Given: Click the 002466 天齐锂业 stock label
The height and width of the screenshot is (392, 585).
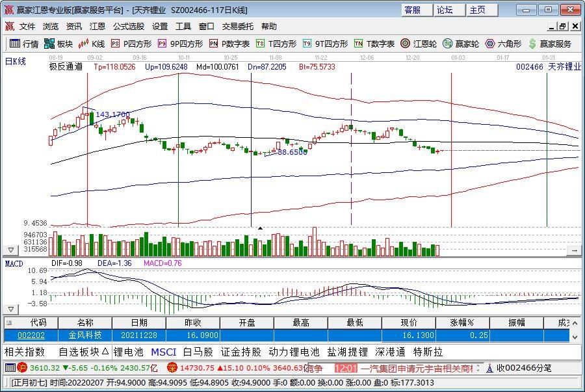Looking at the screenshot, I should point(549,67).
